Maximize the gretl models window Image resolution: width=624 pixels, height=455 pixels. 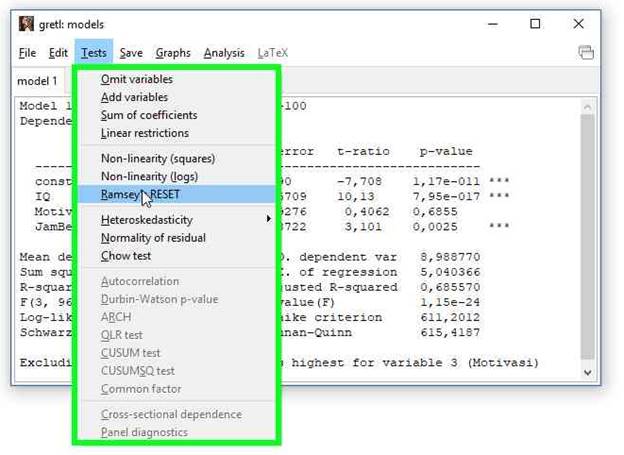point(535,23)
